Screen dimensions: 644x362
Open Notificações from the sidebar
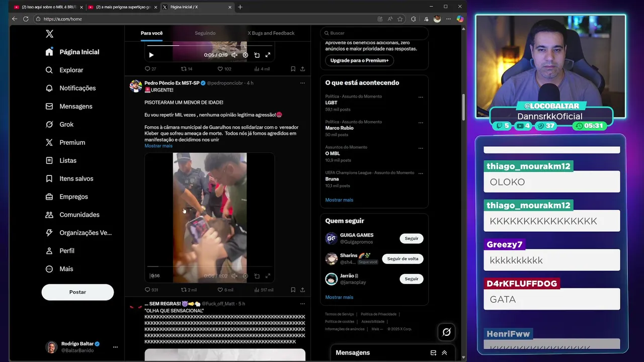click(70, 88)
